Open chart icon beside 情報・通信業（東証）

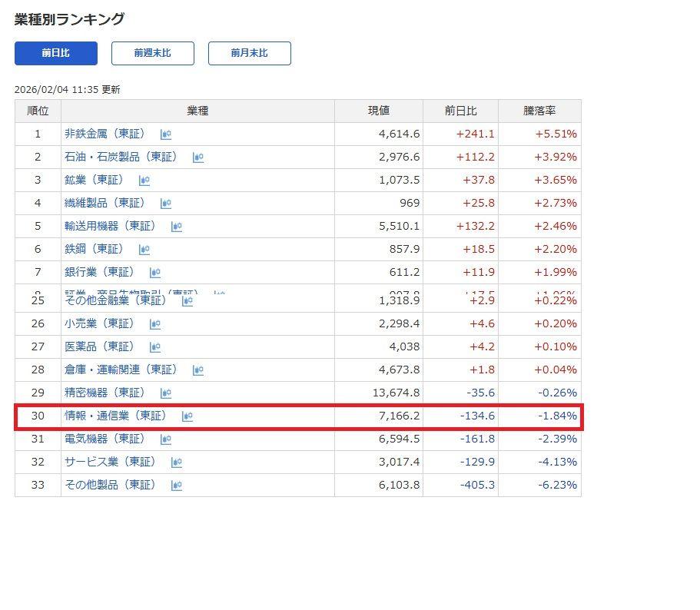point(187,416)
